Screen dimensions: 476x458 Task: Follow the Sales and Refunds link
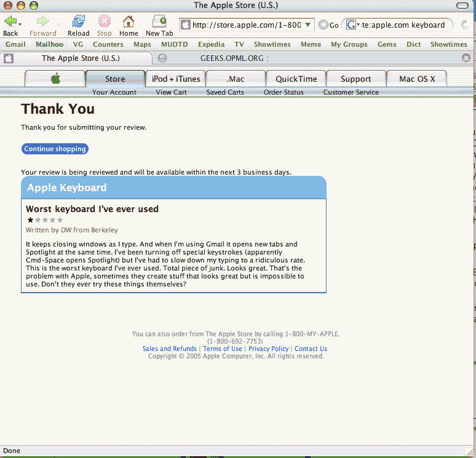pos(170,349)
